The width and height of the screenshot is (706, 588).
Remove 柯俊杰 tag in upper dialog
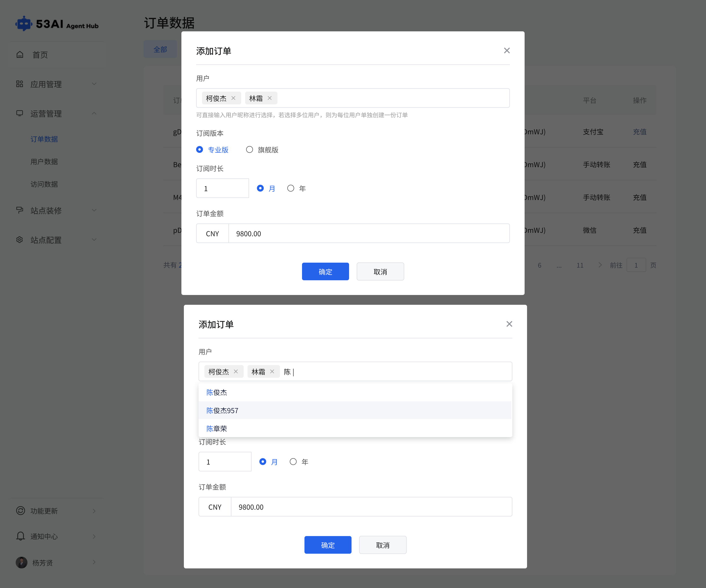click(x=233, y=98)
